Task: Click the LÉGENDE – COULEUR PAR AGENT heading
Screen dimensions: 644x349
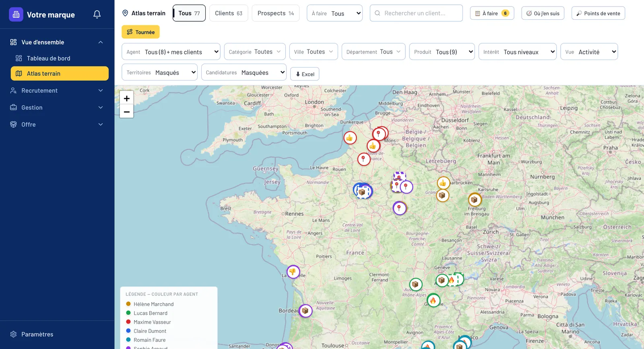Action: tap(162, 294)
